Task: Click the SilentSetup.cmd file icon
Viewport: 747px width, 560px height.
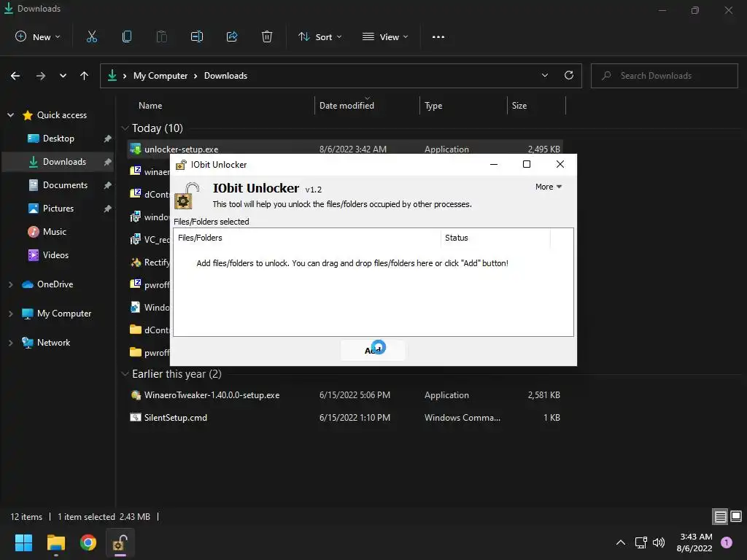Action: coord(135,417)
